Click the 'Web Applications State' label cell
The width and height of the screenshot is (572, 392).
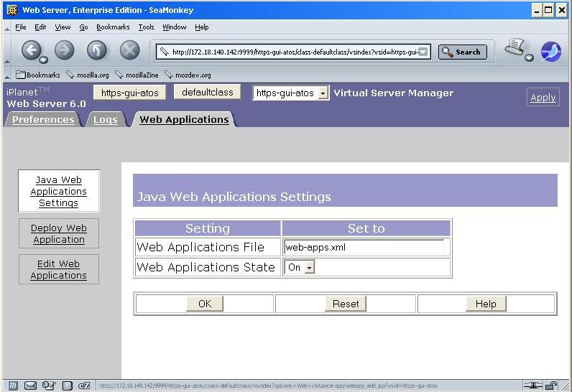(208, 267)
